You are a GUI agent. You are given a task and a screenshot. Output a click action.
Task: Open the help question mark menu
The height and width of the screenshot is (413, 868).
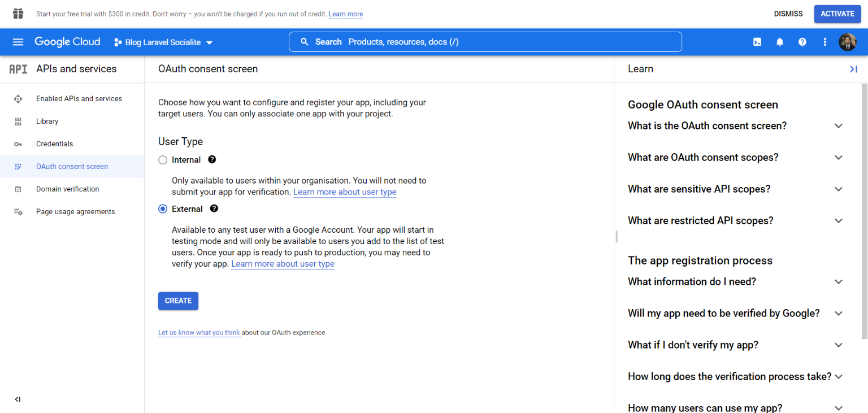click(802, 42)
